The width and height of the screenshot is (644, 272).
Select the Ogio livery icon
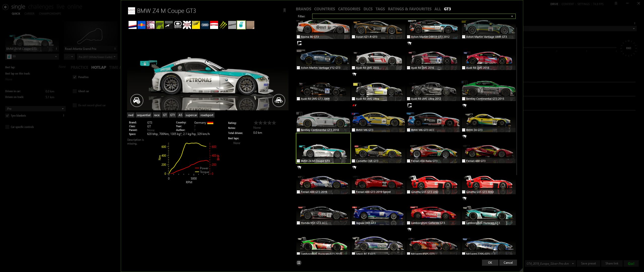[x=178, y=25]
